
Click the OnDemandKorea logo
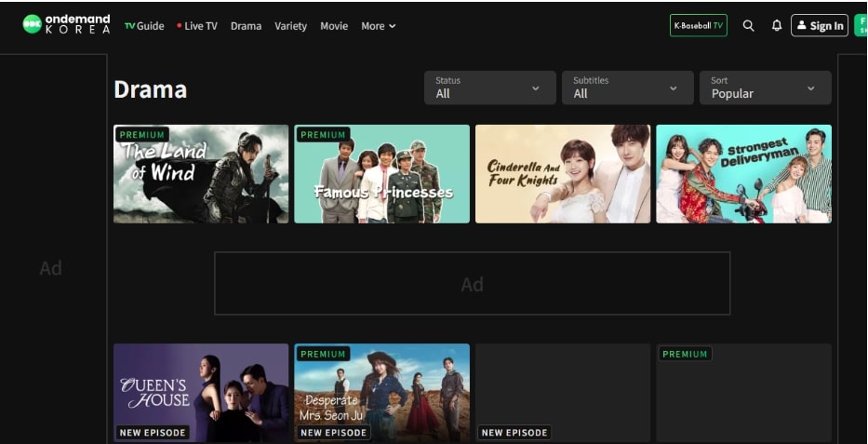click(x=66, y=24)
